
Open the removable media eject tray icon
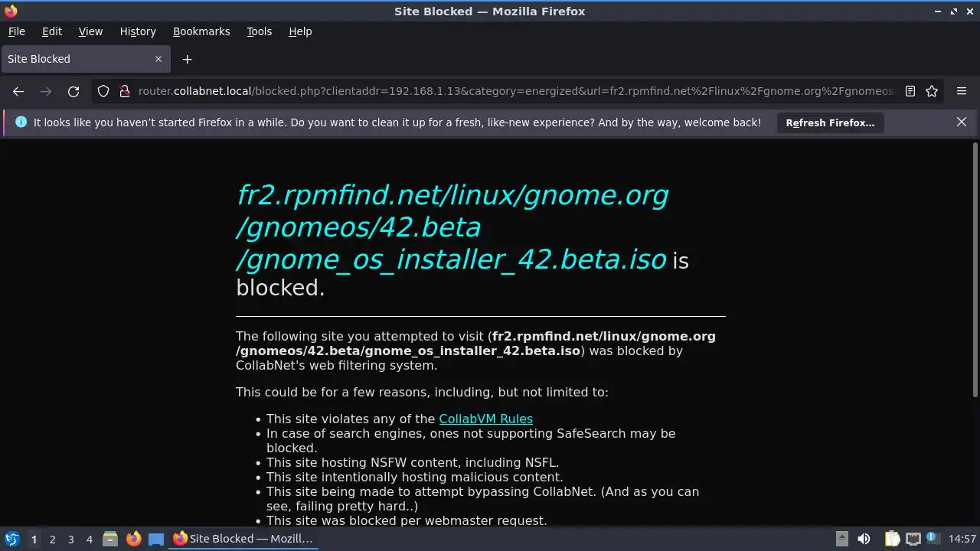tap(841, 539)
